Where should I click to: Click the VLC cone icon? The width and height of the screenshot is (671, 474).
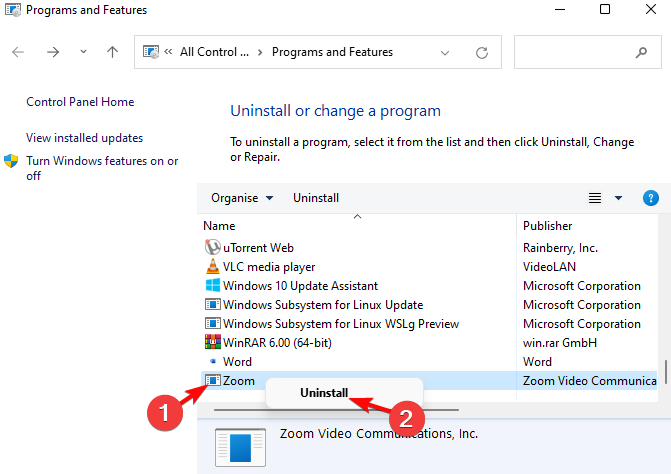point(212,266)
